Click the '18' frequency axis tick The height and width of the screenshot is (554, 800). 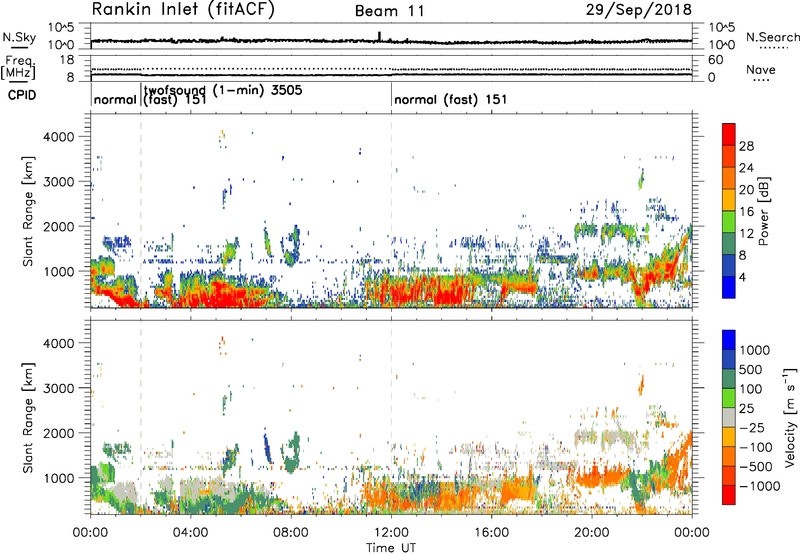[x=67, y=60]
